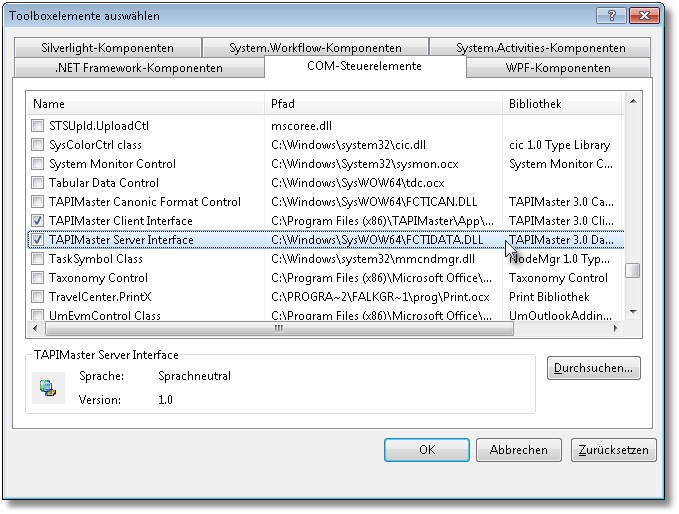Uncheck TAPIMaster Client Interface checkbox
Viewport: 679px width, 514px height.
tap(38, 221)
